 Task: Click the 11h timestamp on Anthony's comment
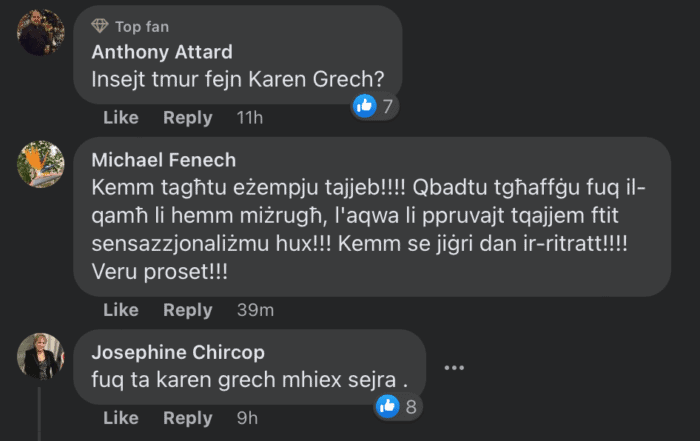249,118
